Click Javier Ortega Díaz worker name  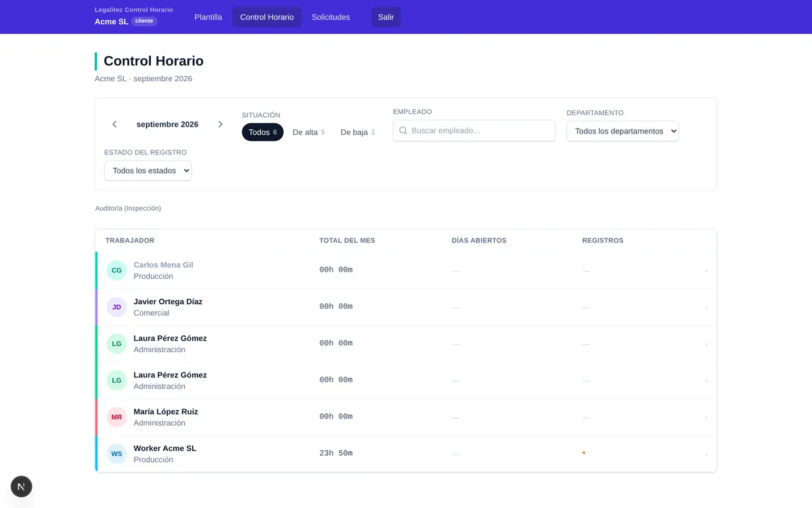[168, 301]
